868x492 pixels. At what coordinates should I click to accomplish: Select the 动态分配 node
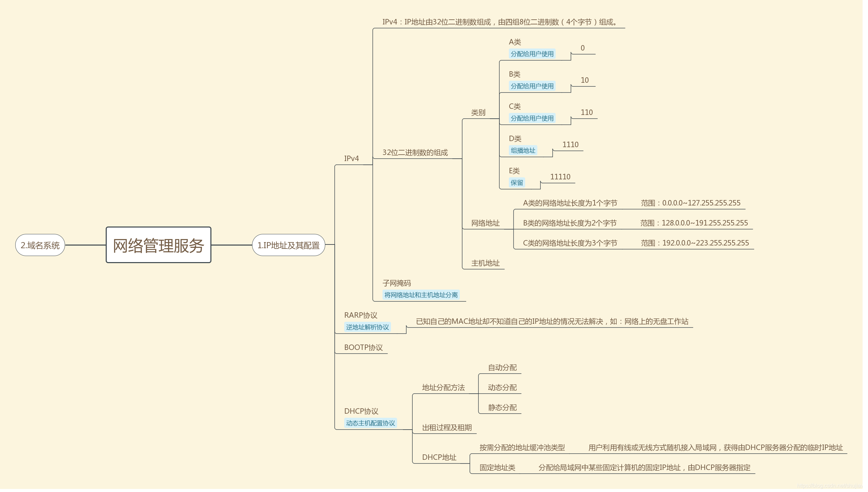502,388
